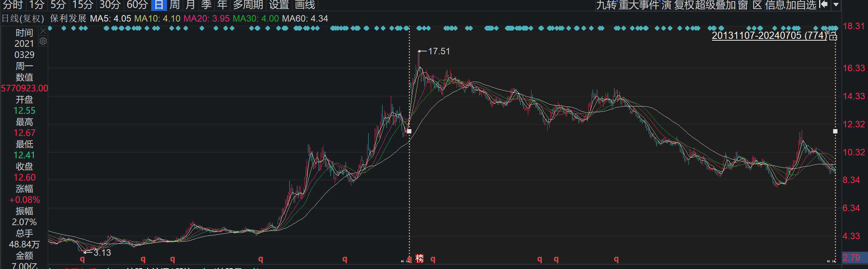Image resolution: width=868 pixels, height=269 pixels.
Task: Click the left white range selection handle
Action: 409,131
